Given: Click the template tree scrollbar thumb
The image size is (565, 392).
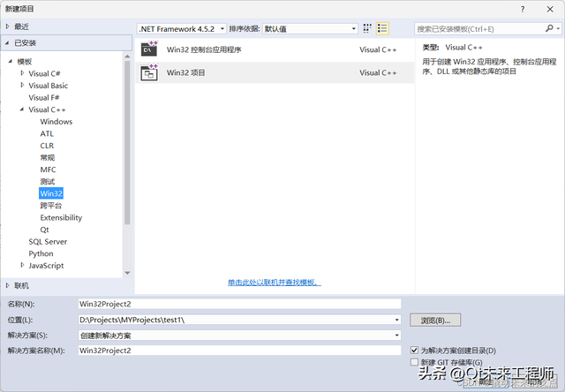Looking at the screenshot, I should [127, 143].
